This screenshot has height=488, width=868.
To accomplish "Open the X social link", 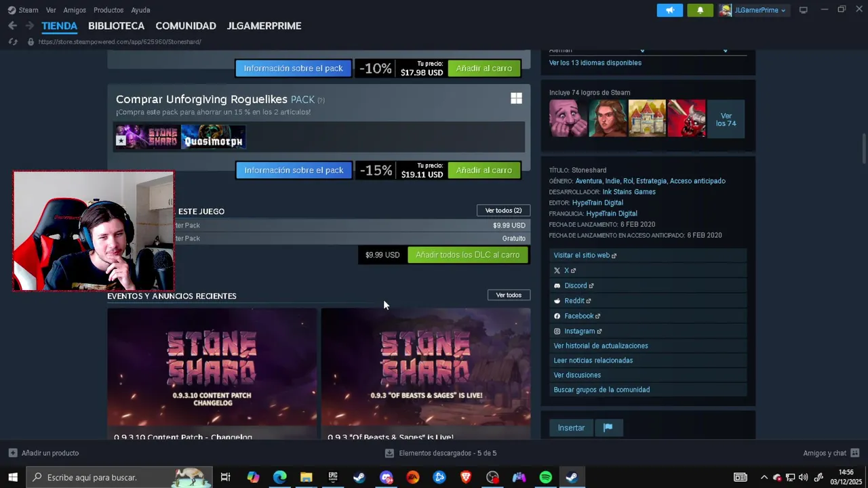I will click(648, 270).
